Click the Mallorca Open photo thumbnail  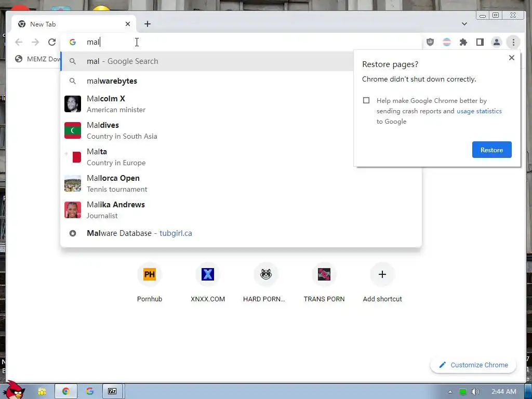(x=73, y=183)
